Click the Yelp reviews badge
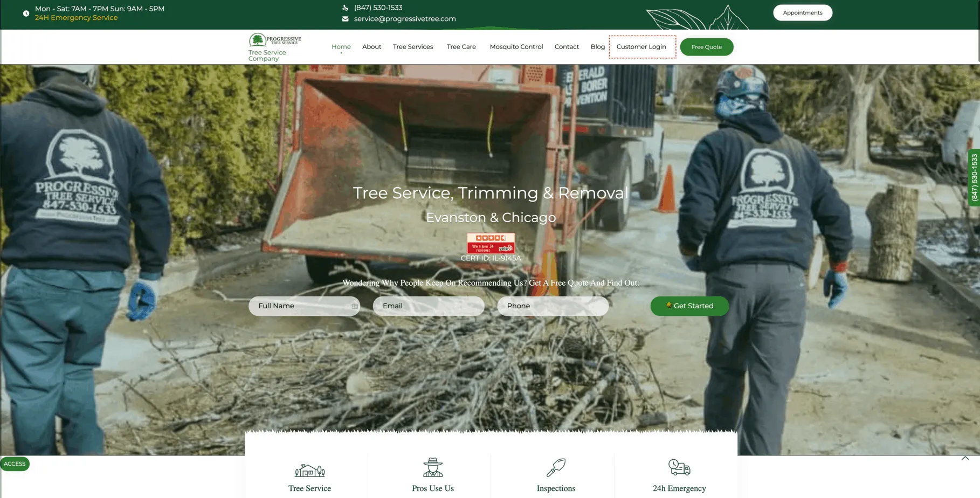The width and height of the screenshot is (980, 498). (491, 243)
